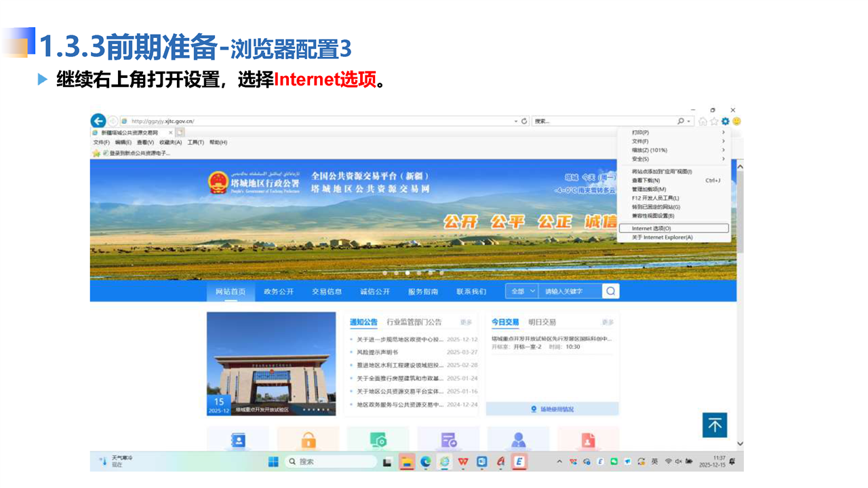This screenshot has height=488, width=868.
Task: Open the 工具(T) menu in menu bar
Action: pos(195,143)
